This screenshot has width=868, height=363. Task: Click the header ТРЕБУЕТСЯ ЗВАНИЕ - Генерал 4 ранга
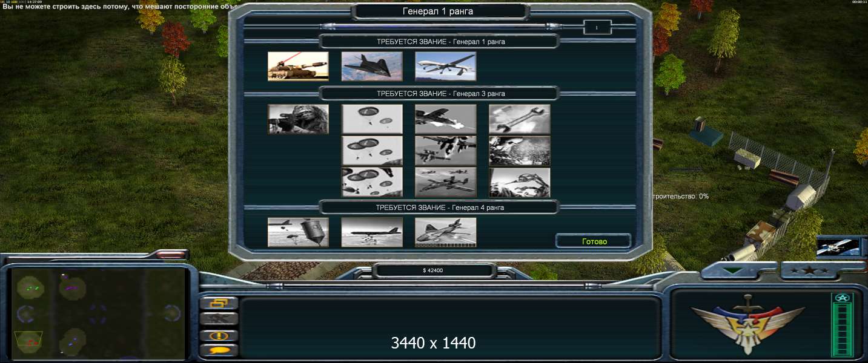click(440, 208)
